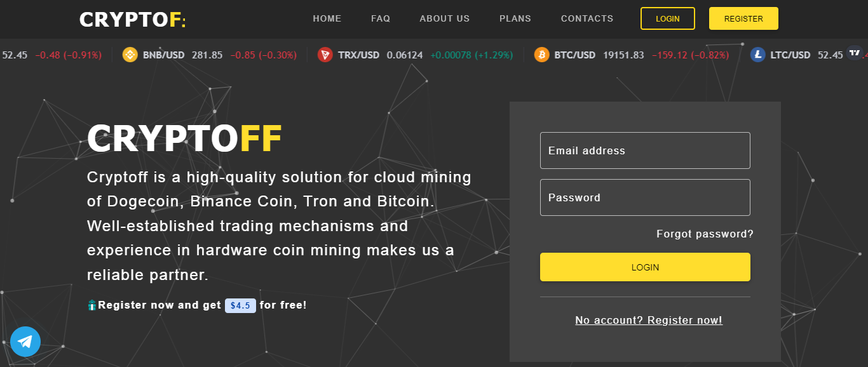Navigate to PLANS
868x367 pixels.
515,18
